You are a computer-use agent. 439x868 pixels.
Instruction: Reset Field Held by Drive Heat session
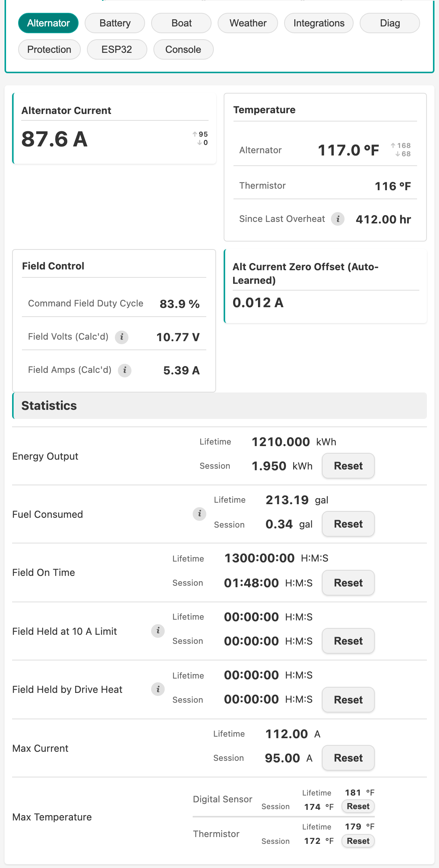coord(348,700)
